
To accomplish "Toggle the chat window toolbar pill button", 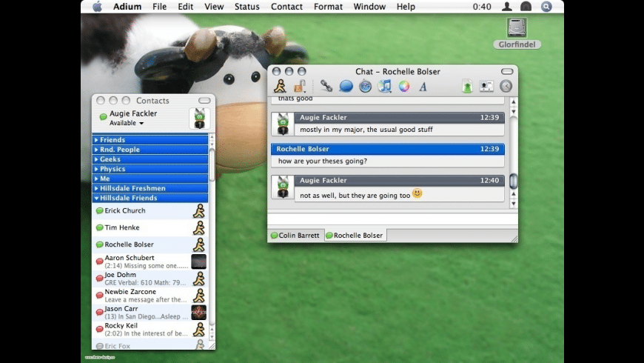I will coord(507,72).
